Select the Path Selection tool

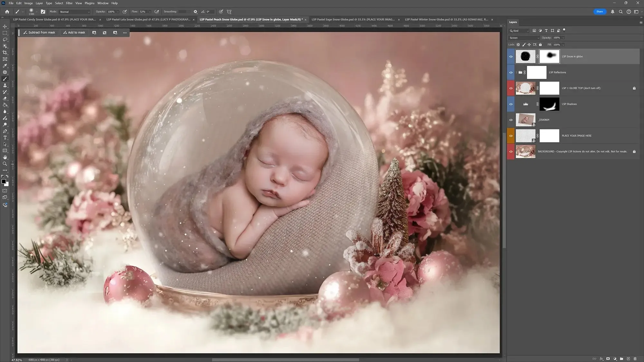5,144
